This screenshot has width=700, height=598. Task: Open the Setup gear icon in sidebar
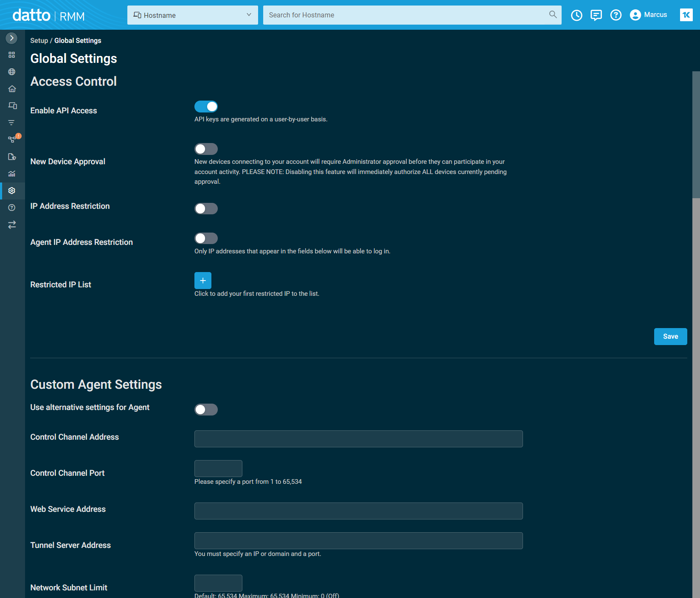coord(12,191)
